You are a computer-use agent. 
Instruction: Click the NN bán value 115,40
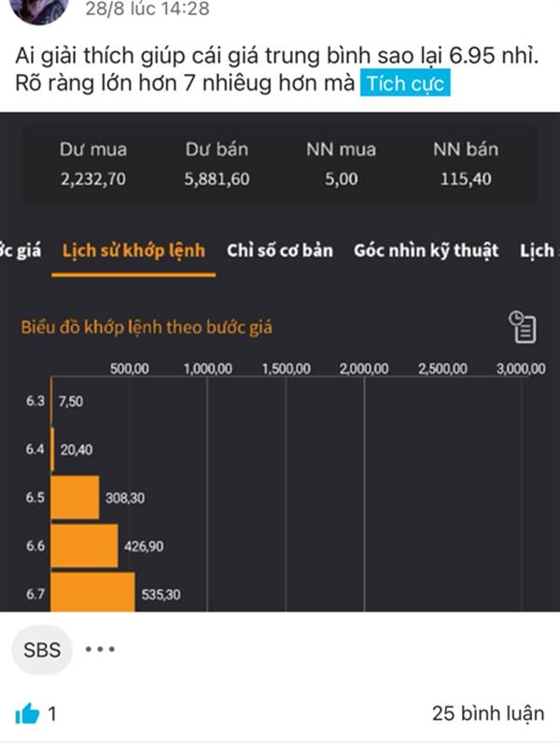tap(466, 179)
